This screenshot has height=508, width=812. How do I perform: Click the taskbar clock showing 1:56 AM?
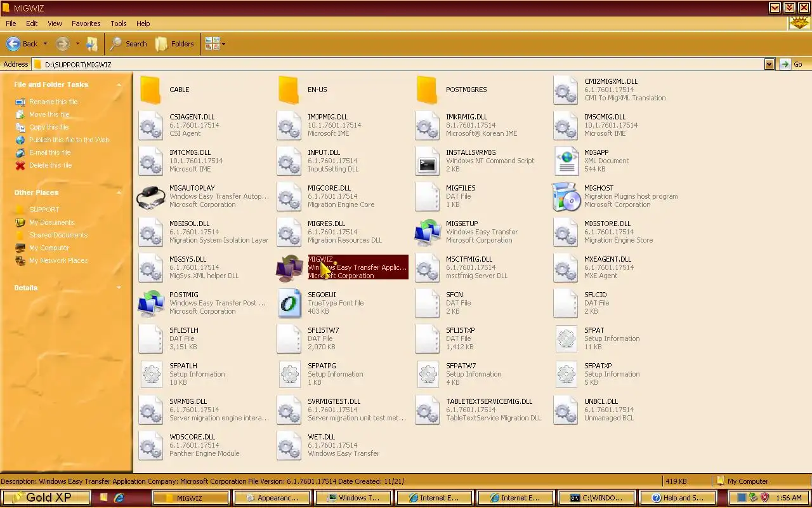789,498
